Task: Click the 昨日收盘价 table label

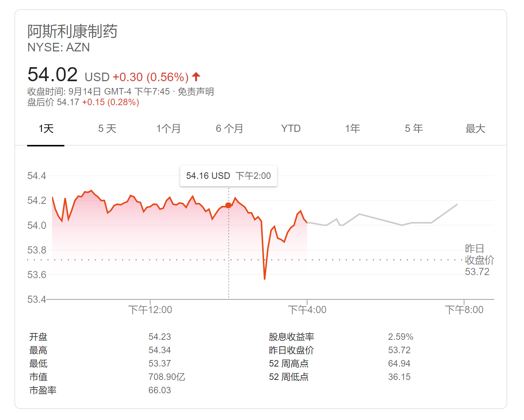Action: tap(291, 350)
